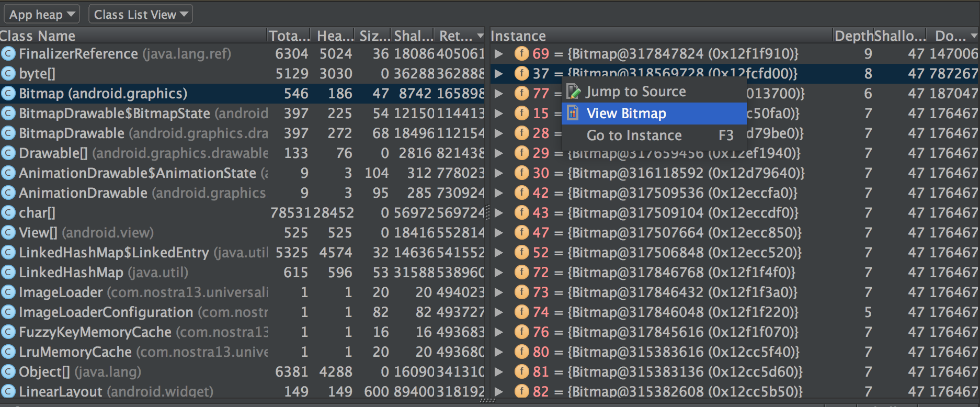Select the BitmapDrawable class row
The width and height of the screenshot is (980, 407).
(243, 133)
